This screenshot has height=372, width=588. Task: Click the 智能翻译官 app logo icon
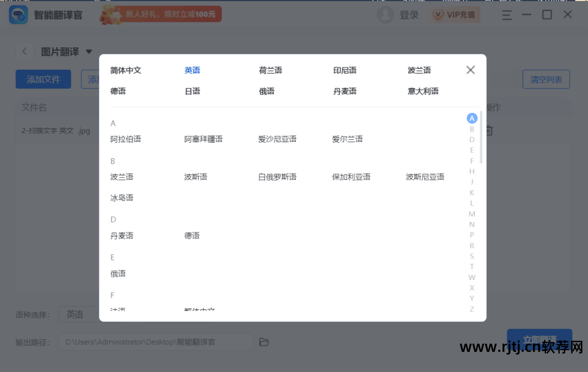(19, 15)
